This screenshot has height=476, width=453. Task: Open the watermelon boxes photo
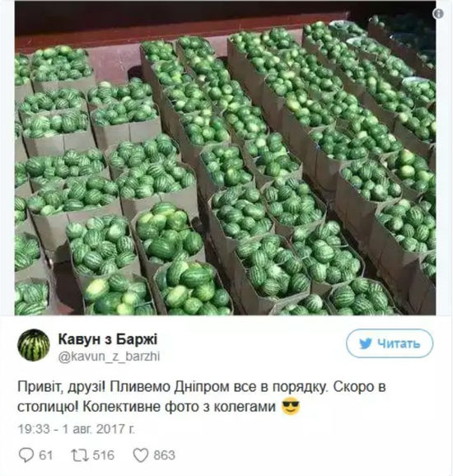click(226, 158)
